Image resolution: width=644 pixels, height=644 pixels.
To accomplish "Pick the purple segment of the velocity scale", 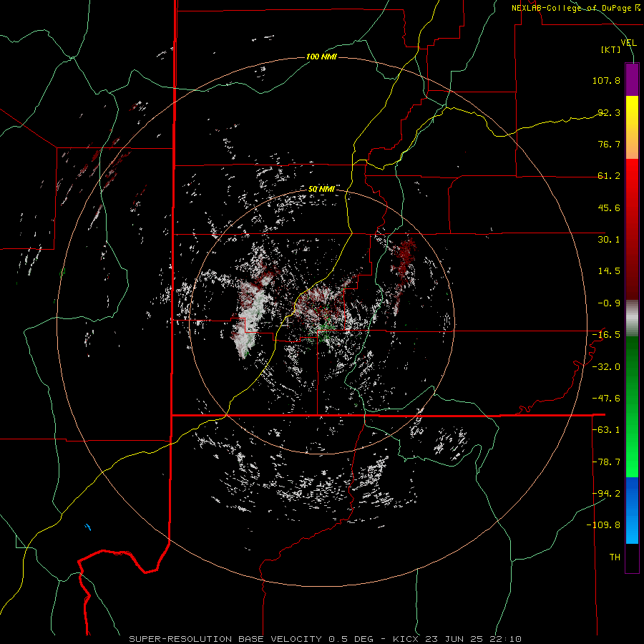I will pyautogui.click(x=632, y=79).
